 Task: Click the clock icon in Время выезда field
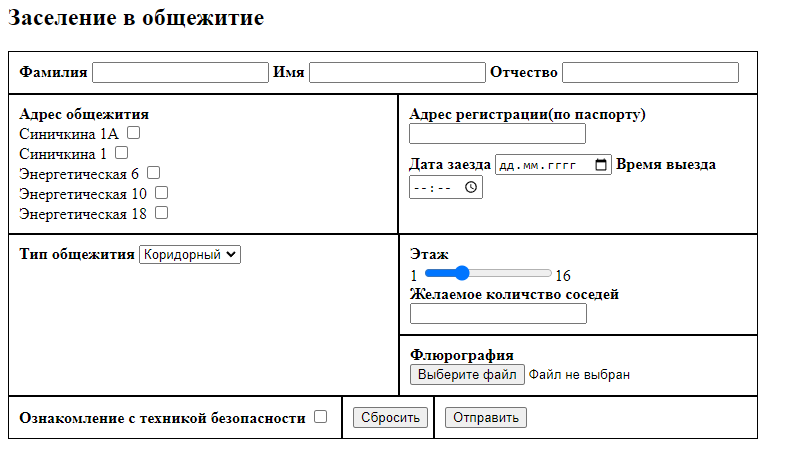pyautogui.click(x=471, y=187)
